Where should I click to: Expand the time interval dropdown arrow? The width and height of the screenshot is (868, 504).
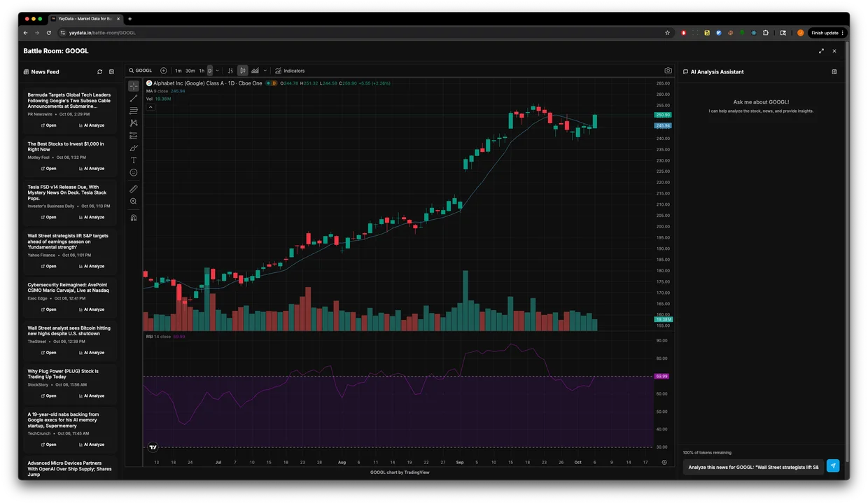218,71
